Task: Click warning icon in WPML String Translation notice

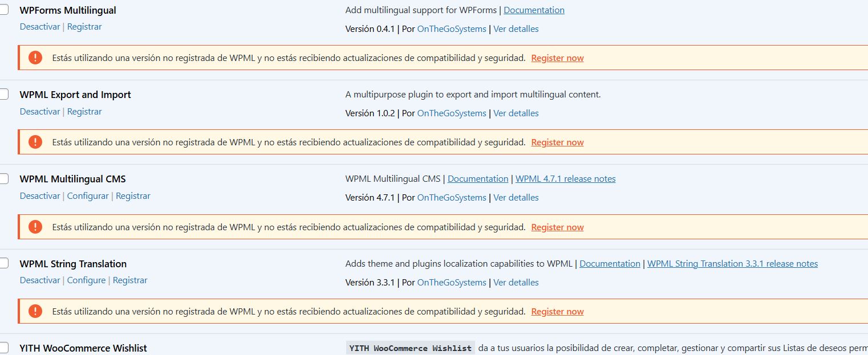Action: (35, 311)
